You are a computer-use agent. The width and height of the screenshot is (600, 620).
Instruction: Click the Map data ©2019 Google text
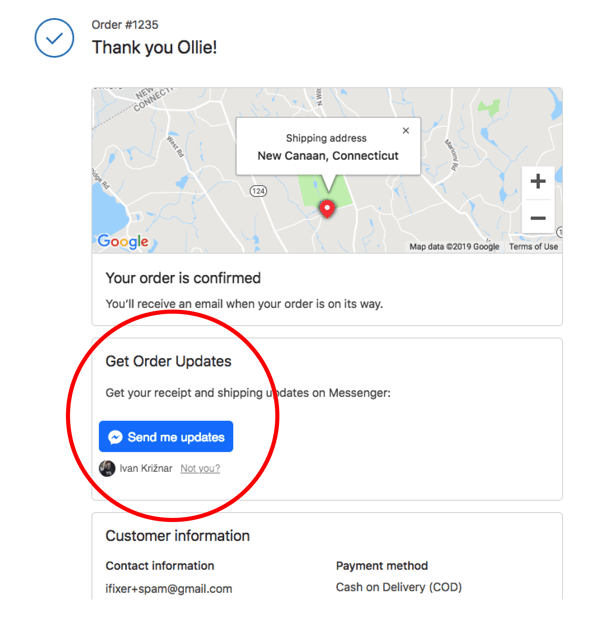(454, 247)
